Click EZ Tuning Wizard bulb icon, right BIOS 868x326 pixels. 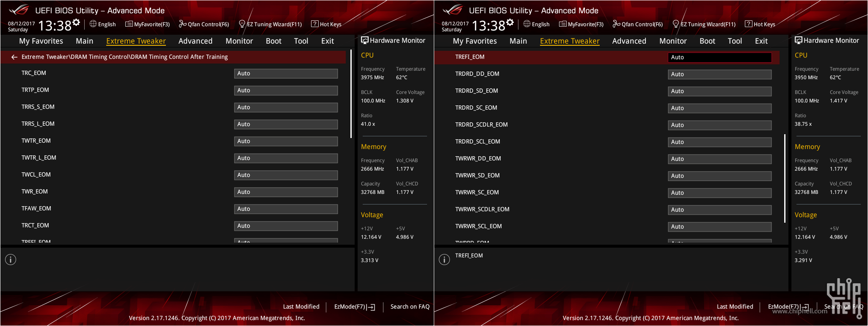[676, 24]
